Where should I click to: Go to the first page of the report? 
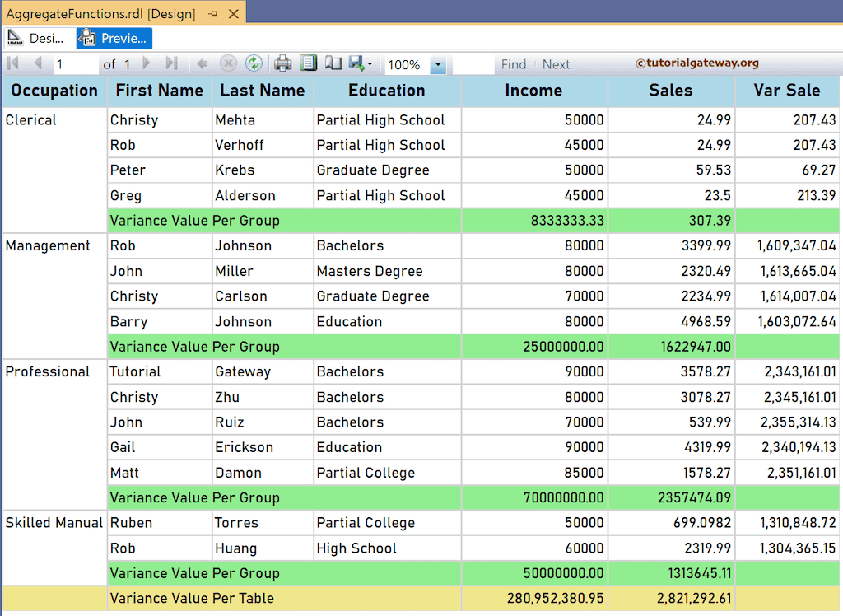click(x=12, y=63)
